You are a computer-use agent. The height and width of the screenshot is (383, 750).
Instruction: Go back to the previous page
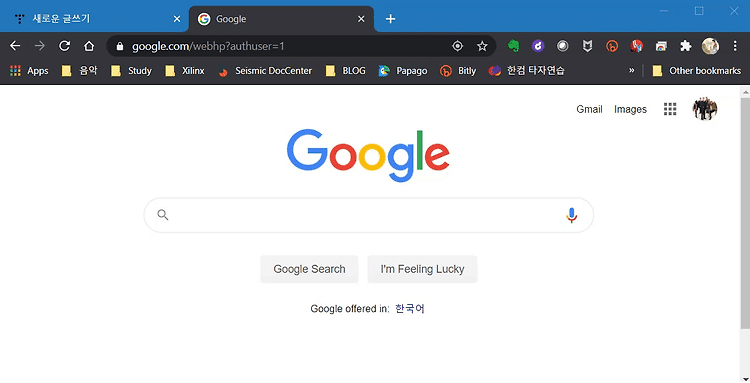[15, 46]
